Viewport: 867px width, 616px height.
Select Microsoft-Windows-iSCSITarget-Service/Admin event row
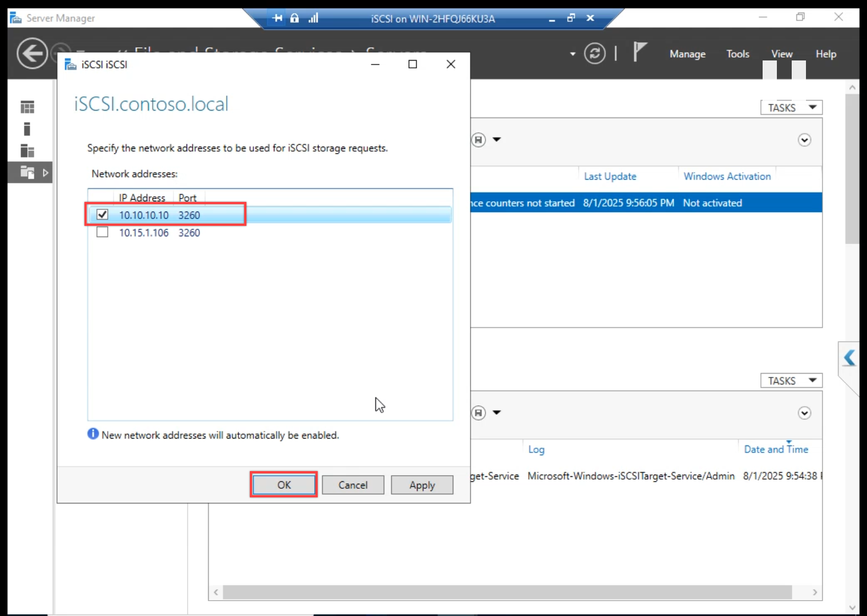point(646,476)
